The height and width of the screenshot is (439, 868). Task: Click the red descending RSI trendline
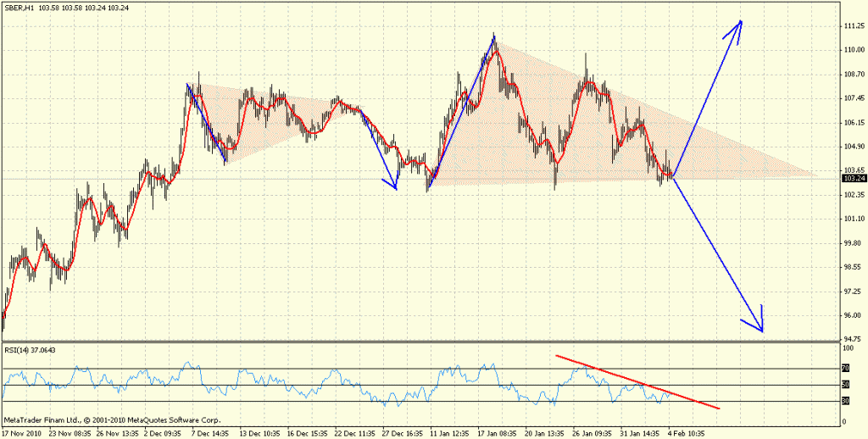[636, 381]
